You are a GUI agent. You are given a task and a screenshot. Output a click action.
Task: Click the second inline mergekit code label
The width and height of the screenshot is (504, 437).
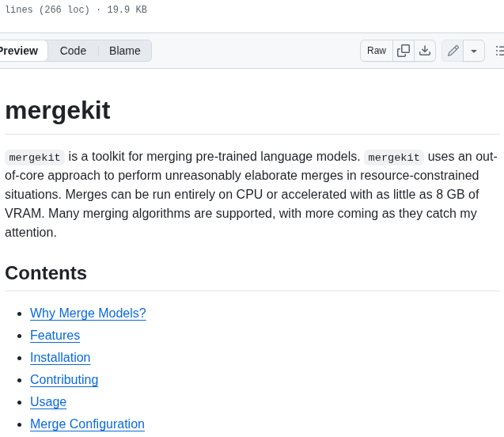[394, 158]
